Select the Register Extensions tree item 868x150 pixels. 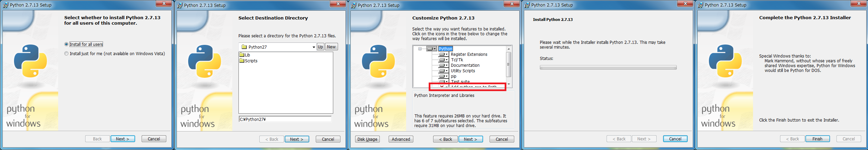469,54
